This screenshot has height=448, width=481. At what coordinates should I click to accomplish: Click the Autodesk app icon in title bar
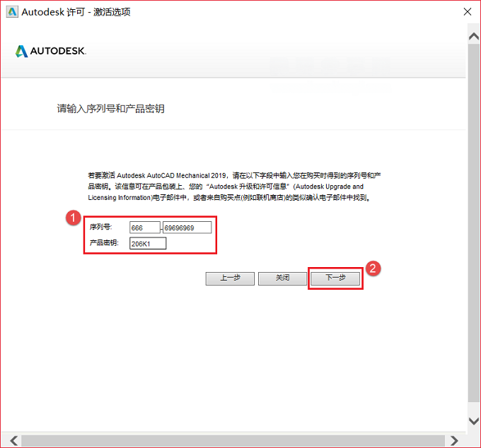pyautogui.click(x=12, y=12)
